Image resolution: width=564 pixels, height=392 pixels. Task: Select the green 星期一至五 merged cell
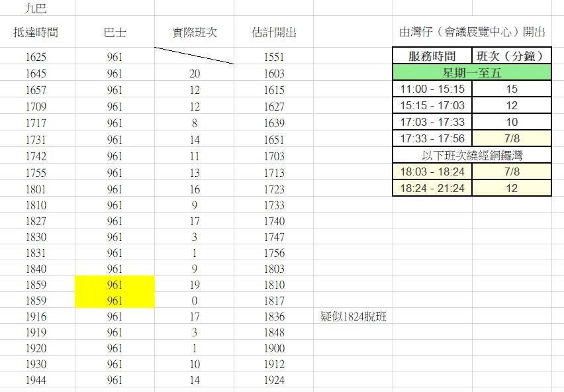[472, 72]
